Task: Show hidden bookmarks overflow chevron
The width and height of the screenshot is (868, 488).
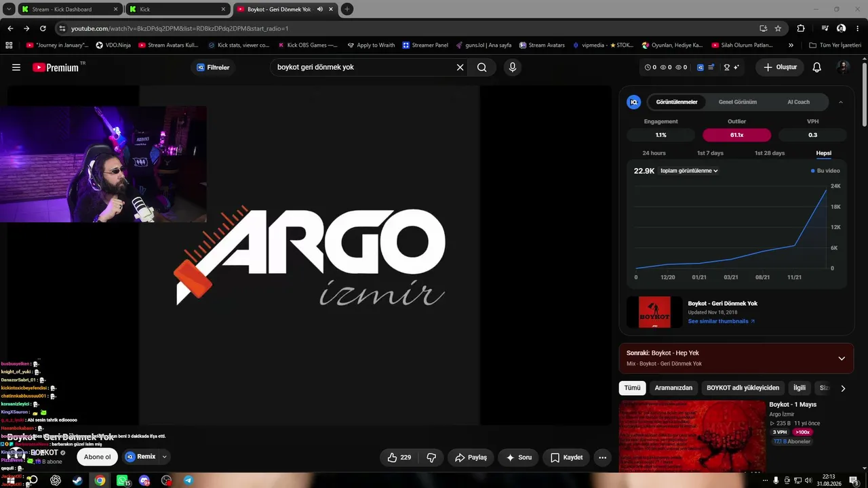Action: pyautogui.click(x=791, y=45)
